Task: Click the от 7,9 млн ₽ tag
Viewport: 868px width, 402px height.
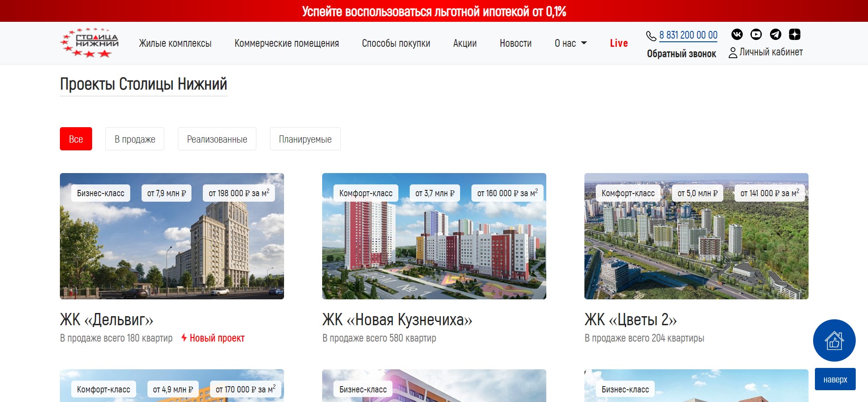Action: coord(167,193)
